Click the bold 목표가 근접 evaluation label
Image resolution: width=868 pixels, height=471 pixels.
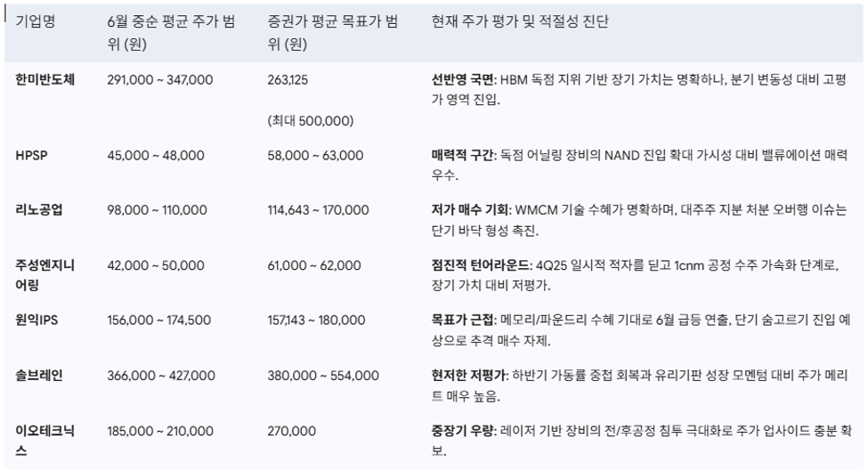(463, 320)
